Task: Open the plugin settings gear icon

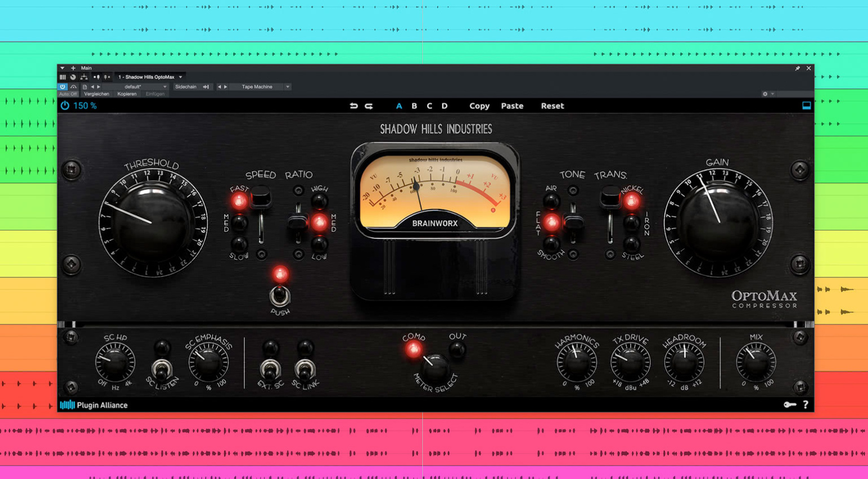Action: pos(765,94)
